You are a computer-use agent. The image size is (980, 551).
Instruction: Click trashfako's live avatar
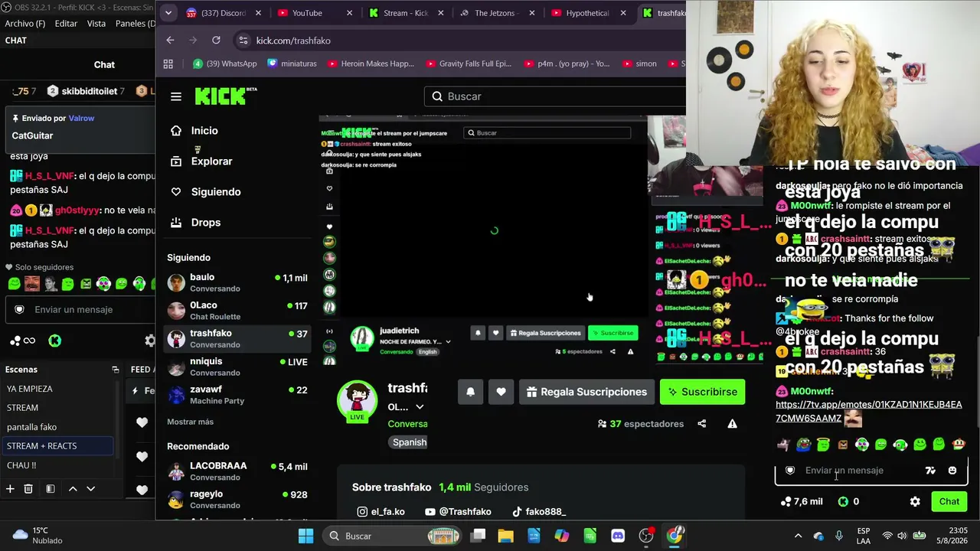point(357,400)
